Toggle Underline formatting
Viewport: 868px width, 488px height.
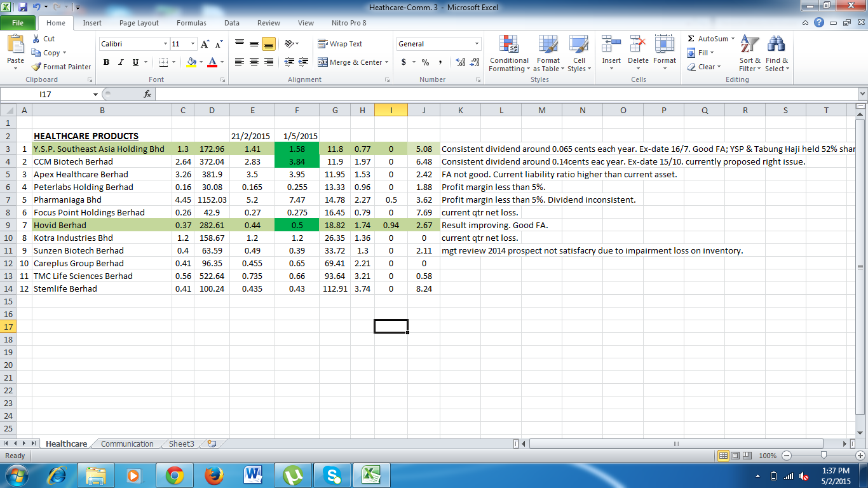135,62
